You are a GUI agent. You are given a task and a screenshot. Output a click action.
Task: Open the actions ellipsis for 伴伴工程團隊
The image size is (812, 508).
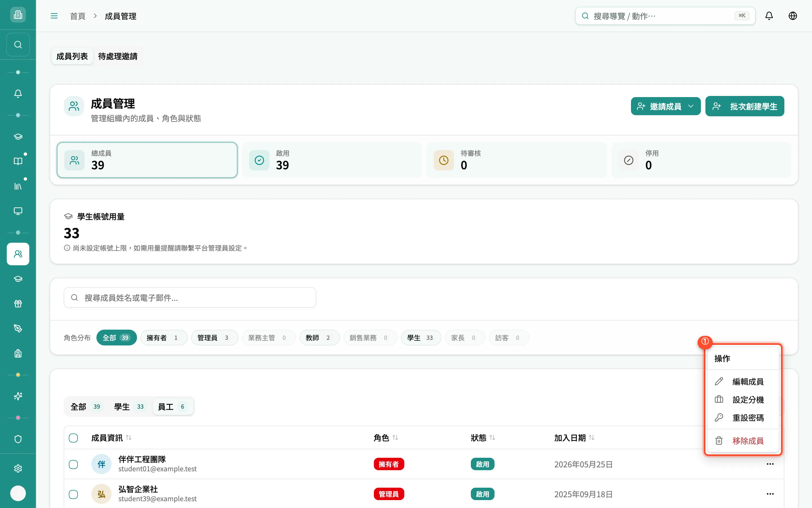coord(770,464)
